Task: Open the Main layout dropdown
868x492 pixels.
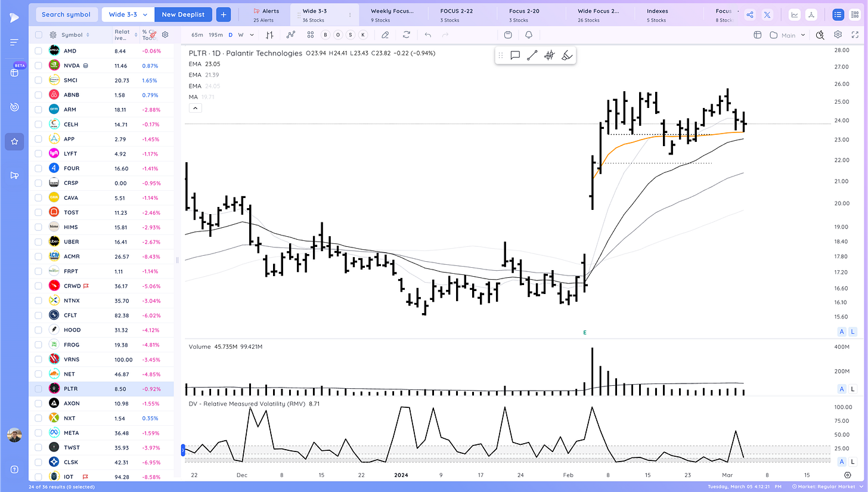Action: pos(788,35)
